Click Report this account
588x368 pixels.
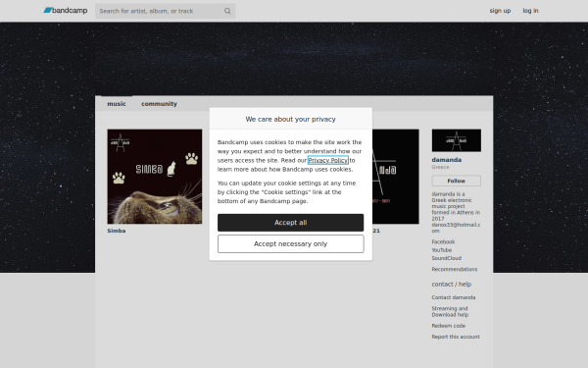click(x=456, y=337)
